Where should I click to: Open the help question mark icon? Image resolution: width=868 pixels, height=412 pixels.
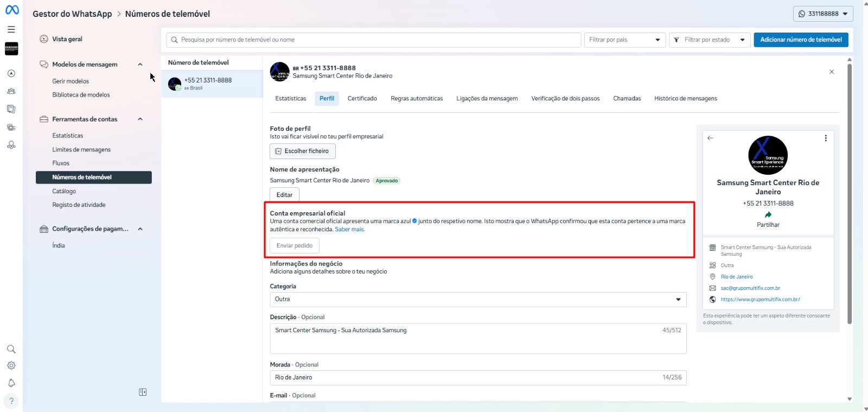pos(11,401)
